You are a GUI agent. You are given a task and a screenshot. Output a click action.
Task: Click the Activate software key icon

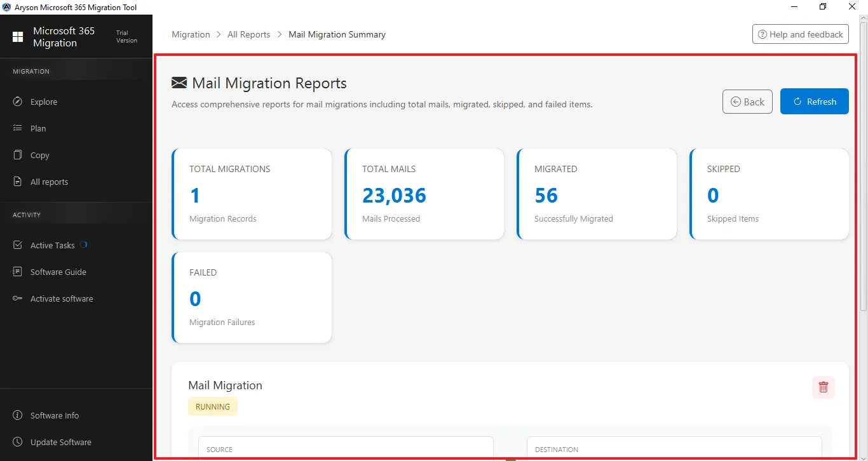[x=18, y=298]
